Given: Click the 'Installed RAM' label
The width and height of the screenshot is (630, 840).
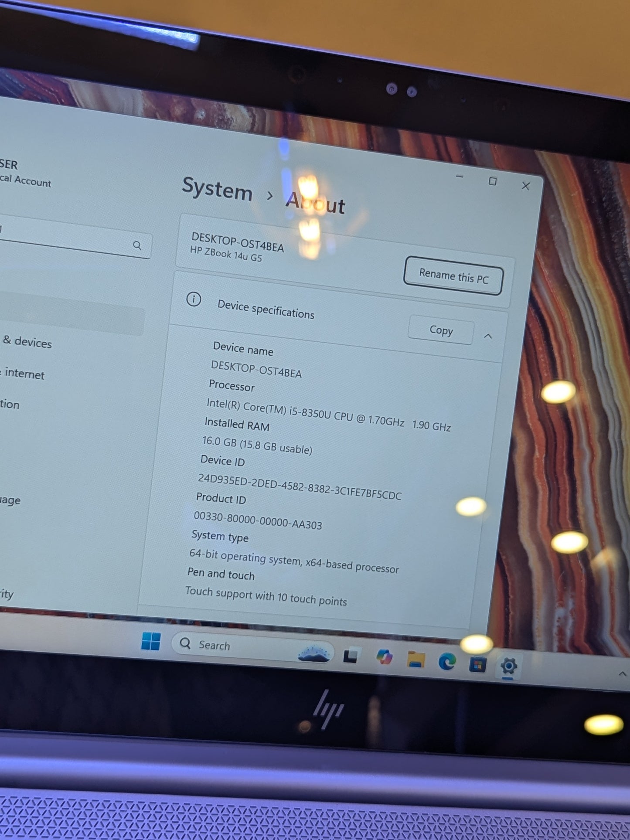Looking at the screenshot, I should [x=237, y=424].
